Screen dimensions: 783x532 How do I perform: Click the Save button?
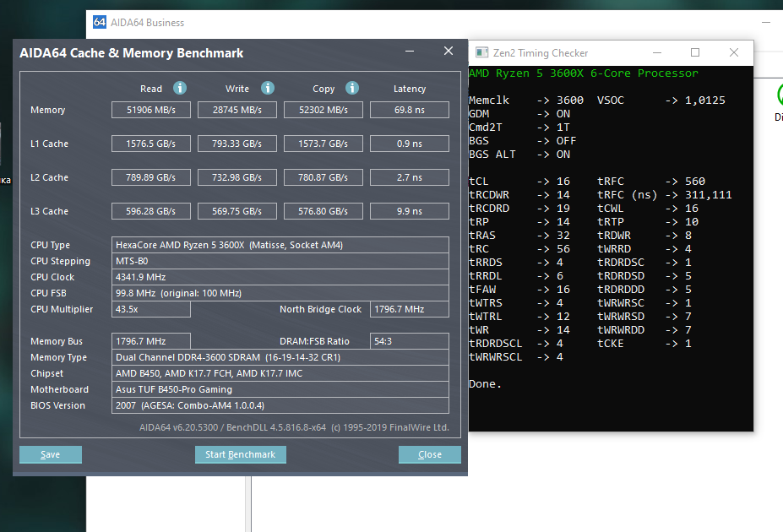[x=51, y=454]
